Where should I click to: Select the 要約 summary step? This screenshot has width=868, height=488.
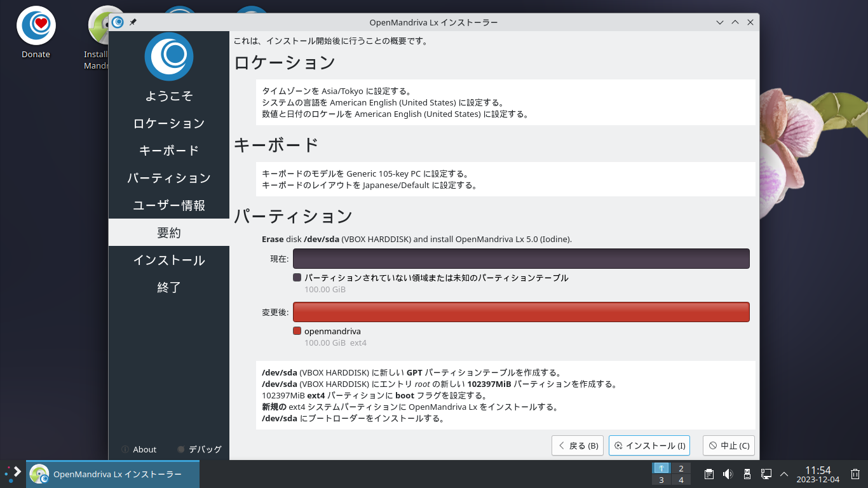pyautogui.click(x=169, y=233)
